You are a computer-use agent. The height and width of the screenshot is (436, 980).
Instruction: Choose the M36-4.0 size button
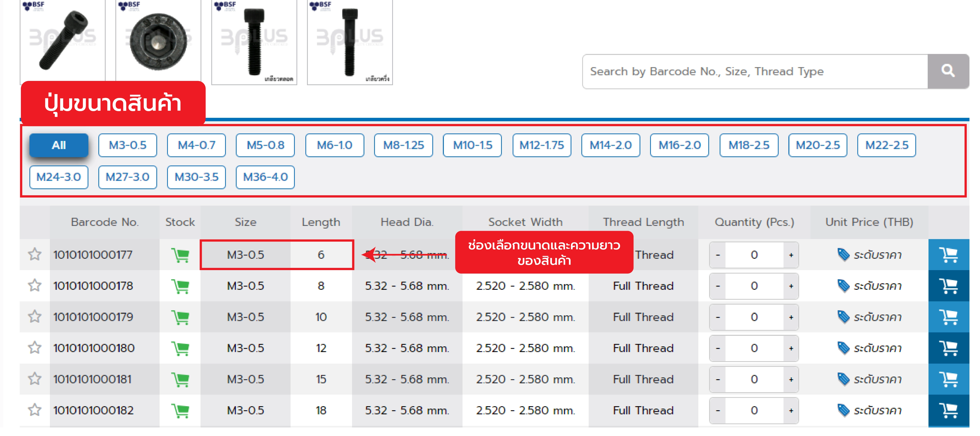click(x=265, y=177)
